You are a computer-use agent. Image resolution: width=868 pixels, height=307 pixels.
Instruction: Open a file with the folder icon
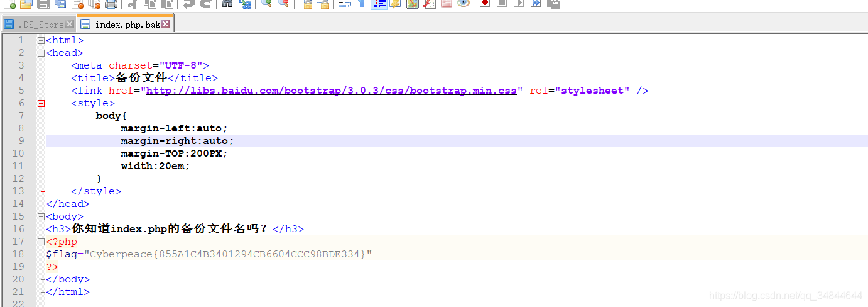pyautogui.click(x=26, y=3)
